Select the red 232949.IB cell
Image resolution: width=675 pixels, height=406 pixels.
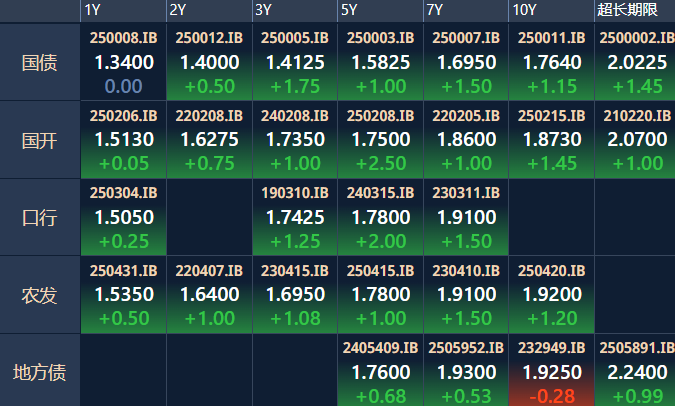coord(551,372)
